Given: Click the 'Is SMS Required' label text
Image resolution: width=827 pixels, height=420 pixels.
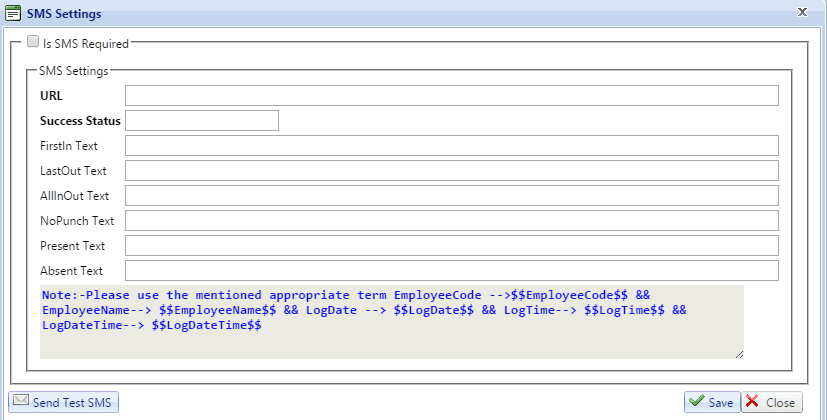Looking at the screenshot, I should 86,44.
